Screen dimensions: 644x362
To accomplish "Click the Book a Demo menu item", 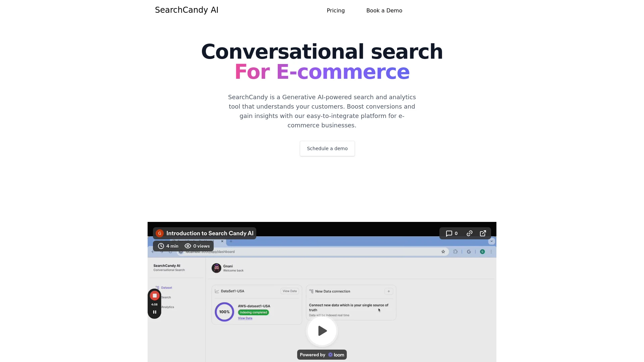I will (x=384, y=11).
